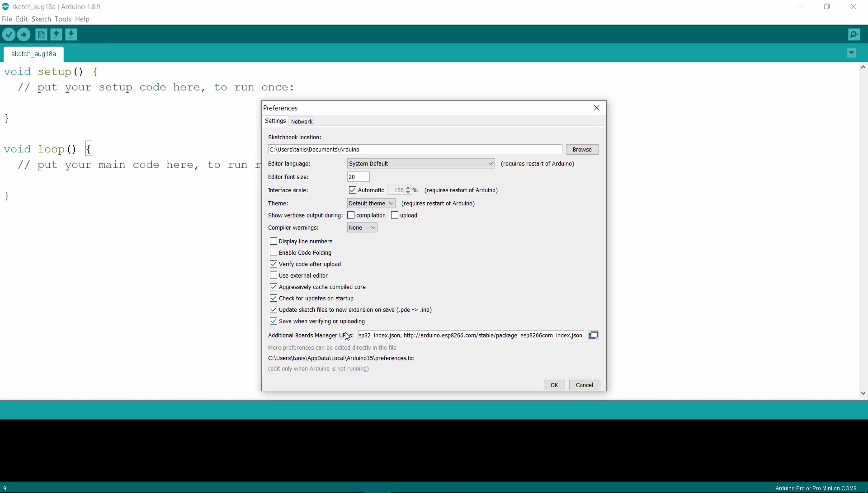Toggle the Show verbose output compilation checkbox
The image size is (868, 493).
pyautogui.click(x=351, y=215)
